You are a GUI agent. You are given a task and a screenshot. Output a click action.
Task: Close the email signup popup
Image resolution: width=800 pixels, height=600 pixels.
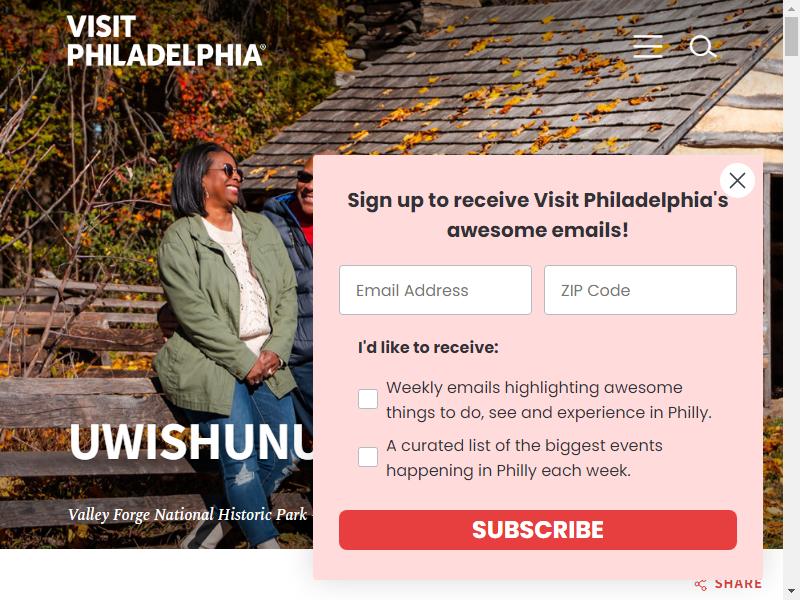[737, 180]
